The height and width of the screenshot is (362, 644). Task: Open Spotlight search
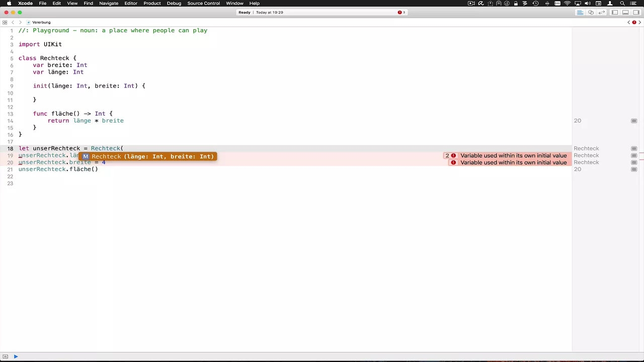(x=622, y=4)
